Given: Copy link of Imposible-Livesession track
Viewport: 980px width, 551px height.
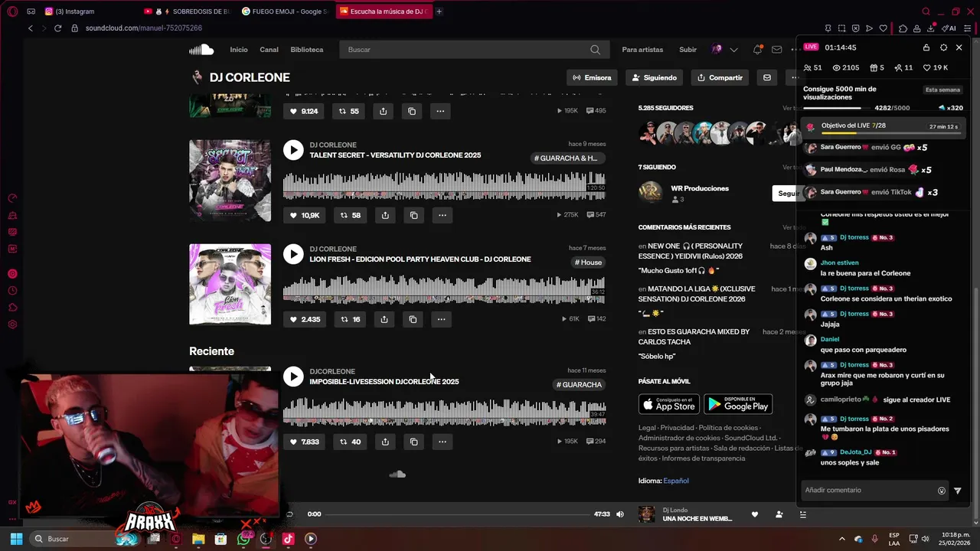Looking at the screenshot, I should click(413, 442).
